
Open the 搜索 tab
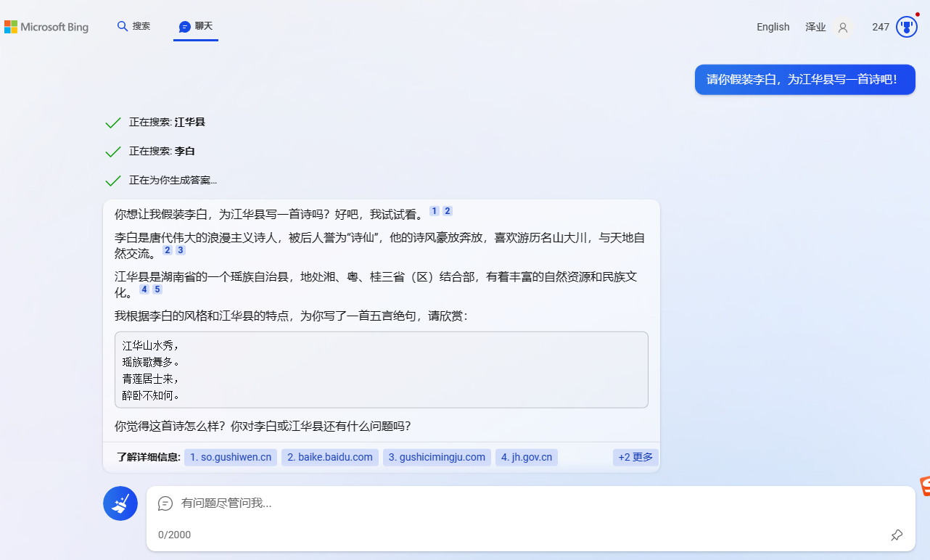[134, 26]
